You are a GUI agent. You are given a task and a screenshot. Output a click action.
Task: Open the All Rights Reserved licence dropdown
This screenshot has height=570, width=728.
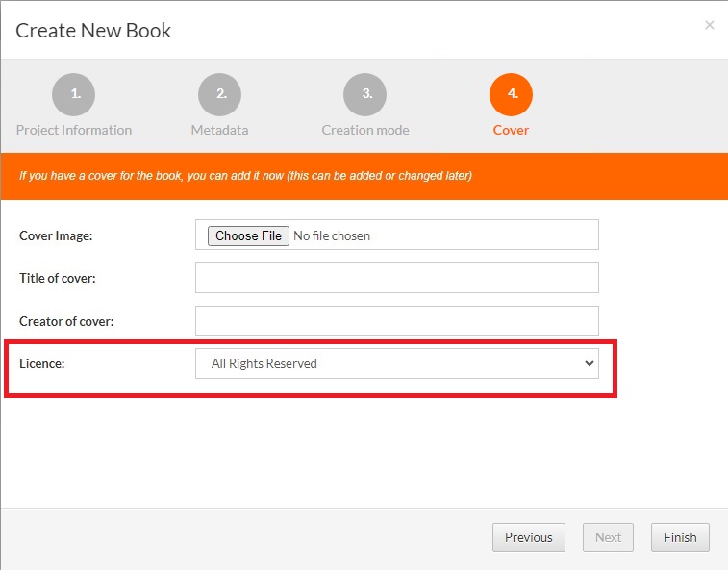click(x=385, y=363)
